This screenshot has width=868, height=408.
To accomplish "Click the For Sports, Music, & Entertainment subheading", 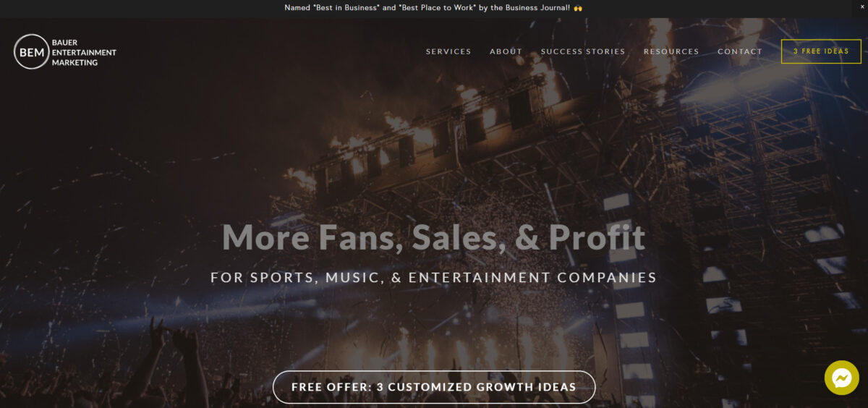I will coord(434,277).
